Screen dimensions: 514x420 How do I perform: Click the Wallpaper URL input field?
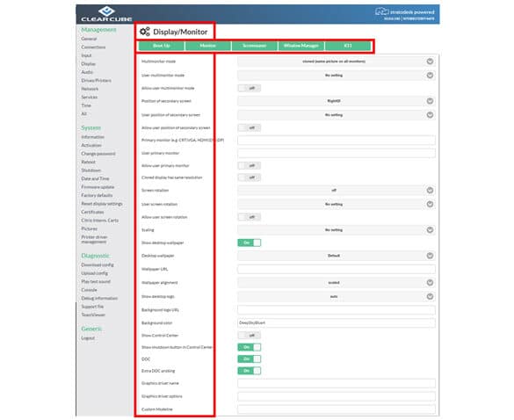pos(337,269)
